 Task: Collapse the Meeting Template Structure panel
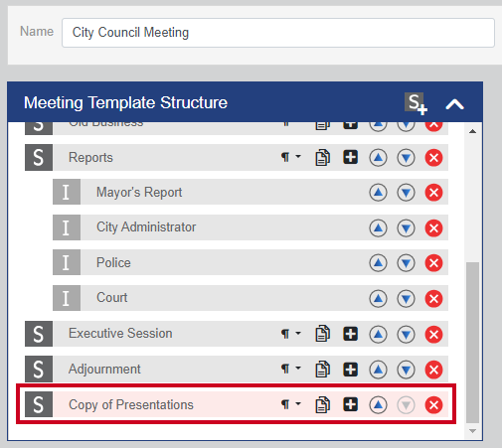coord(454,104)
